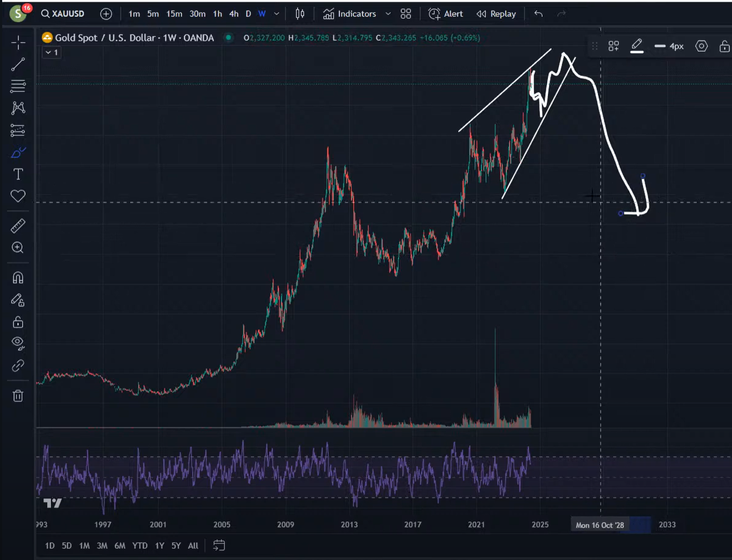Viewport: 732px width, 560px height.
Task: Undo the last action
Action: (538, 14)
